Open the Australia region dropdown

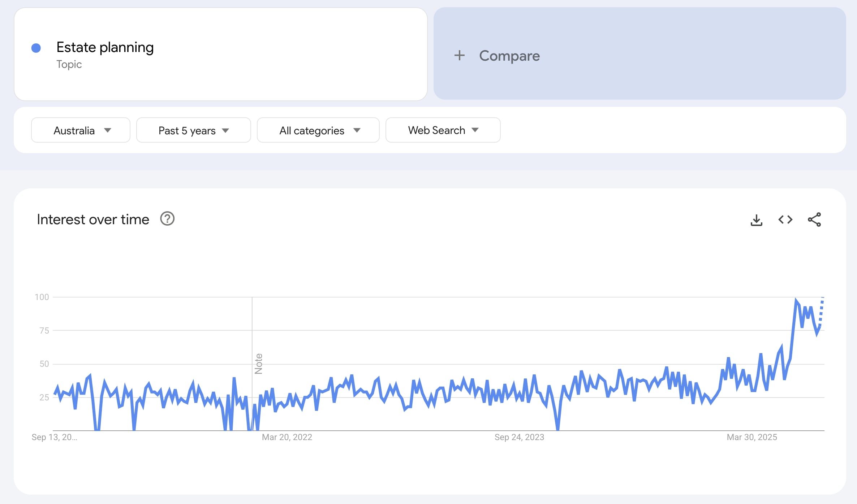pyautogui.click(x=81, y=130)
